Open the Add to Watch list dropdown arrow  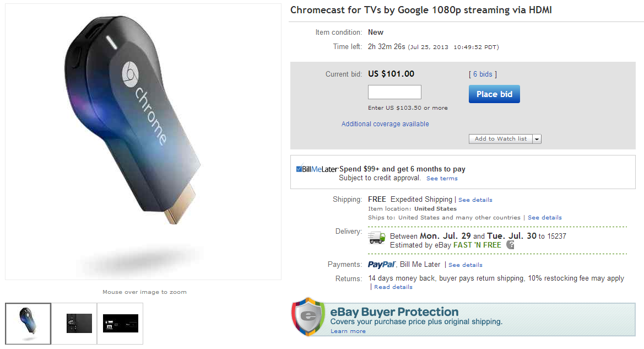click(537, 138)
